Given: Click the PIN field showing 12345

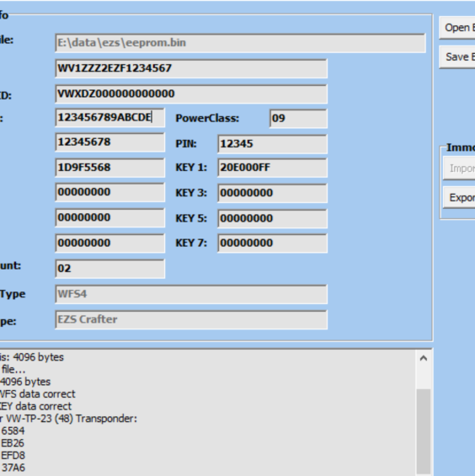Looking at the screenshot, I should tap(272, 143).
